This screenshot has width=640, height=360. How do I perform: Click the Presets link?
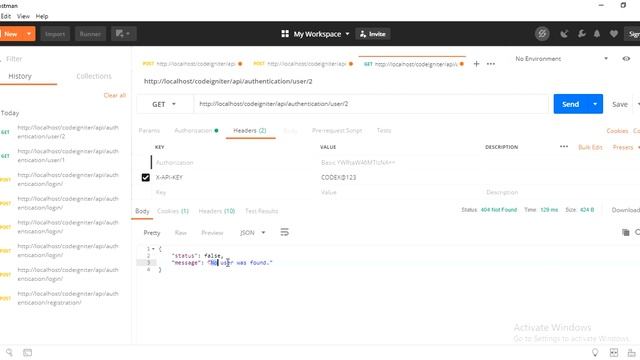click(623, 147)
